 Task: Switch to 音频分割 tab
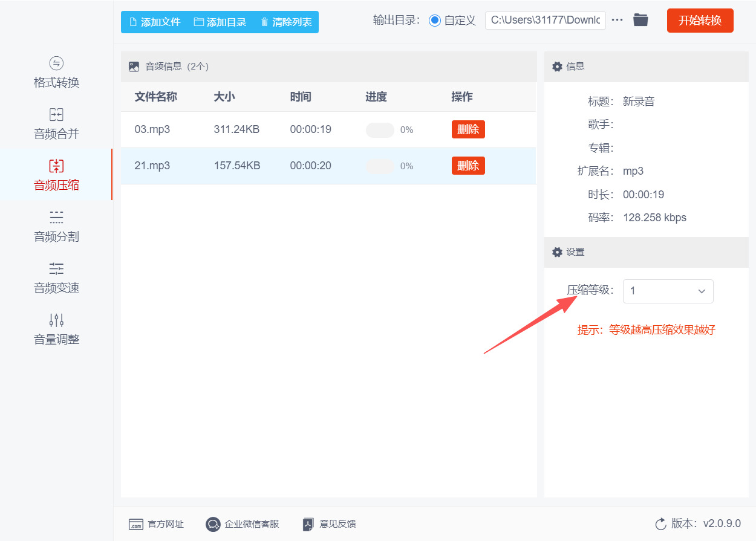point(56,226)
